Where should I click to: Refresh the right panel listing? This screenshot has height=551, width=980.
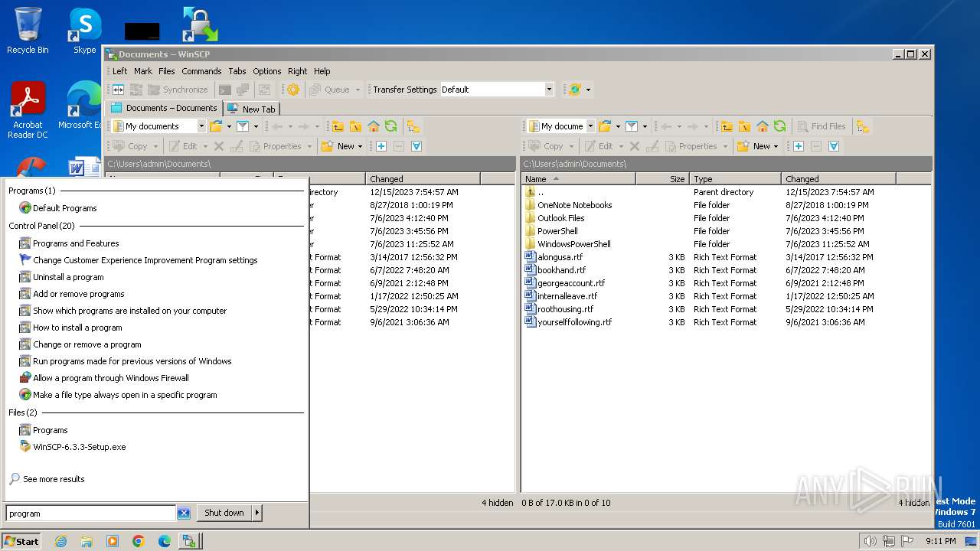point(780,126)
